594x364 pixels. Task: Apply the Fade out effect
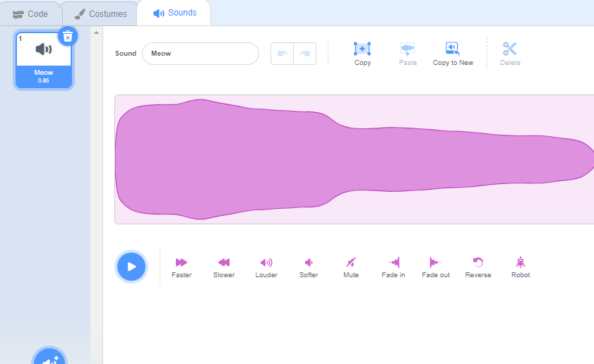[x=436, y=267]
